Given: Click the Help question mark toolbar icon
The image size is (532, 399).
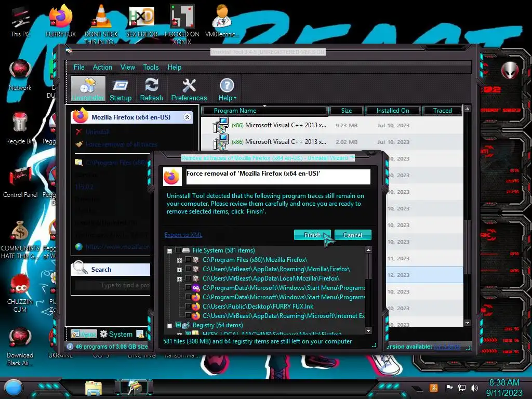Looking at the screenshot, I should click(x=227, y=89).
